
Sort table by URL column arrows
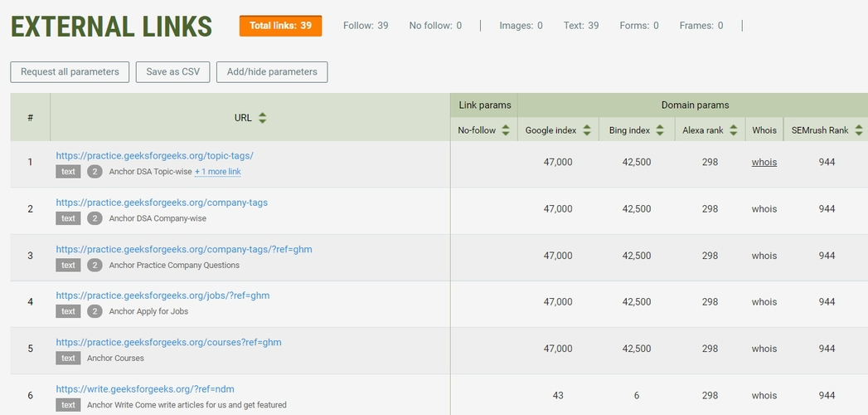(262, 118)
